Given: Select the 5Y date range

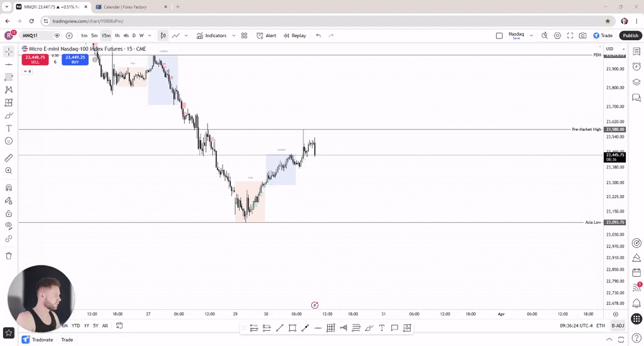Looking at the screenshot, I should click(x=96, y=325).
